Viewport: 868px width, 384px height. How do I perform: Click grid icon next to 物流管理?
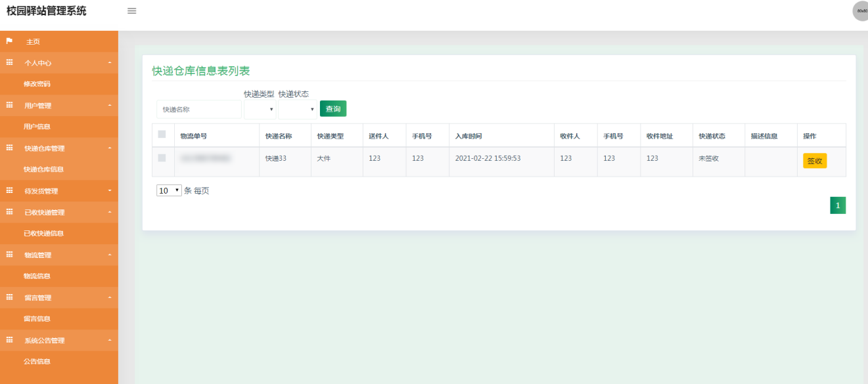9,255
